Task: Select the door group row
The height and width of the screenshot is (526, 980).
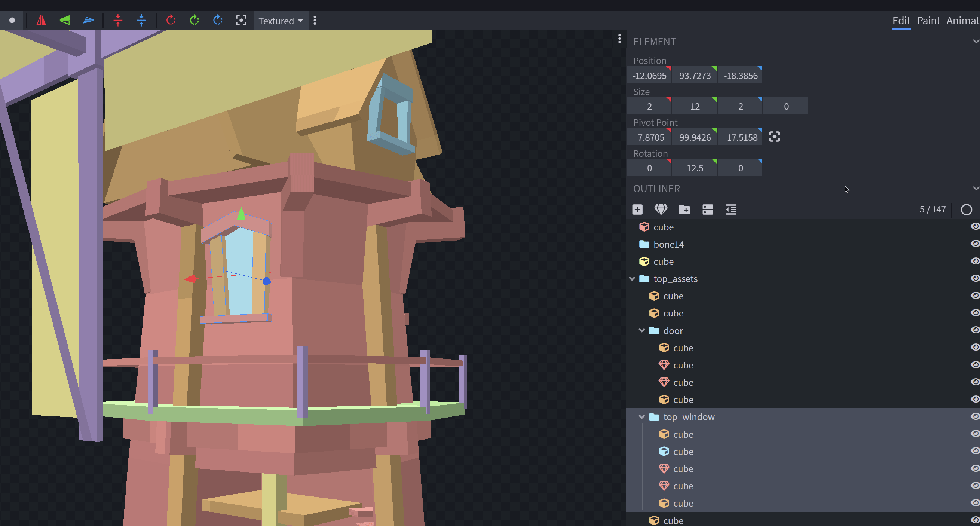Action: (803, 331)
